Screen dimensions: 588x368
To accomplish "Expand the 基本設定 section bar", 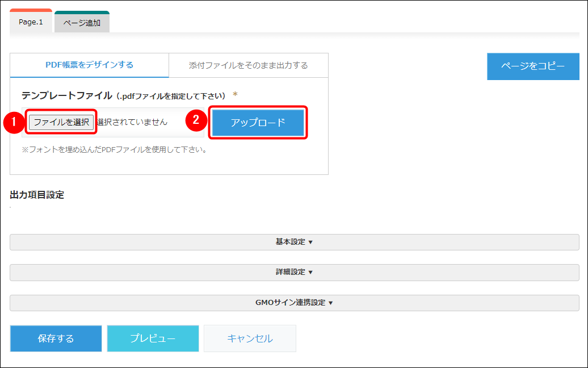I will pos(294,242).
